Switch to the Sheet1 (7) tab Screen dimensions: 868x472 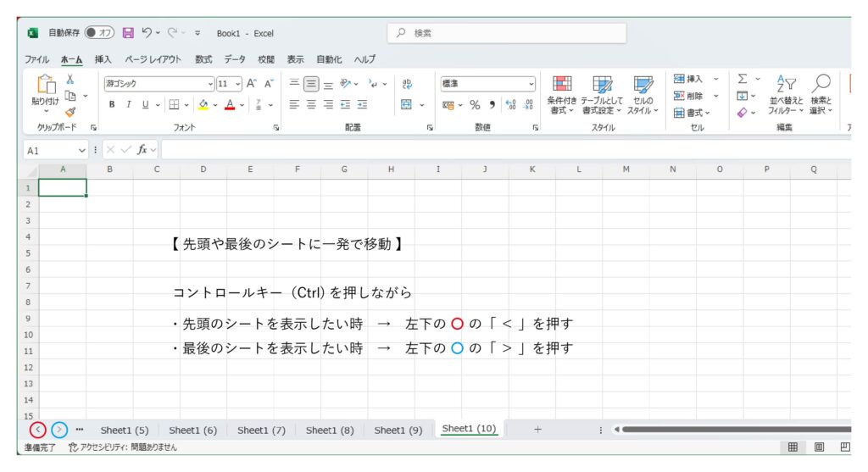[x=261, y=430]
